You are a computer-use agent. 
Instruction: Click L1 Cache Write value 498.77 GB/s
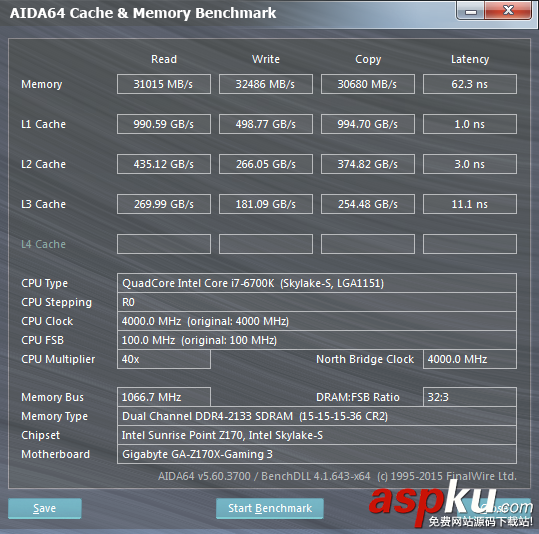pos(266,124)
